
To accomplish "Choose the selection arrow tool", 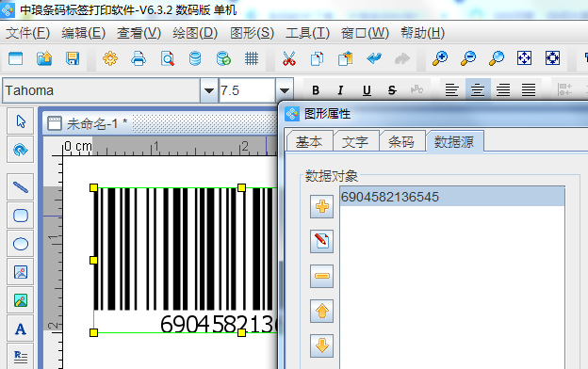I will pyautogui.click(x=21, y=121).
